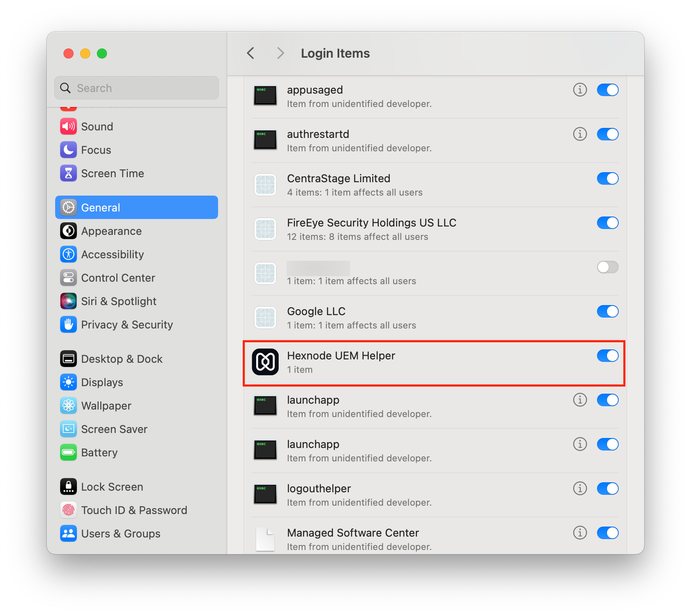The image size is (691, 616).
Task: Select the General gear icon
Action: point(69,208)
